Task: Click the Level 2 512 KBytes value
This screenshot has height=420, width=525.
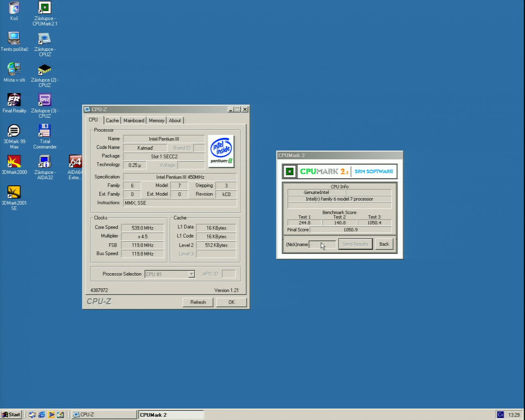Action: [x=216, y=245]
